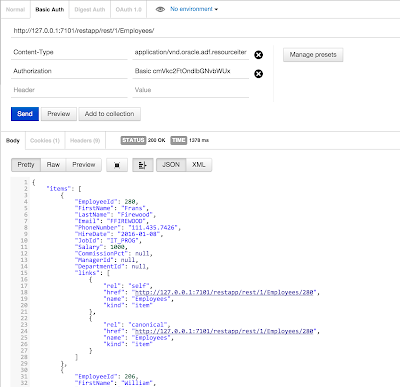
Task: Click the environment eye quick-look icon
Action: [x=160, y=9]
